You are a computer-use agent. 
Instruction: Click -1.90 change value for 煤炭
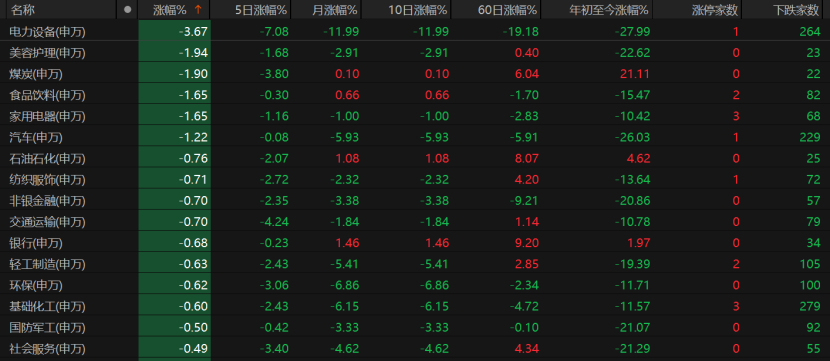pos(193,74)
